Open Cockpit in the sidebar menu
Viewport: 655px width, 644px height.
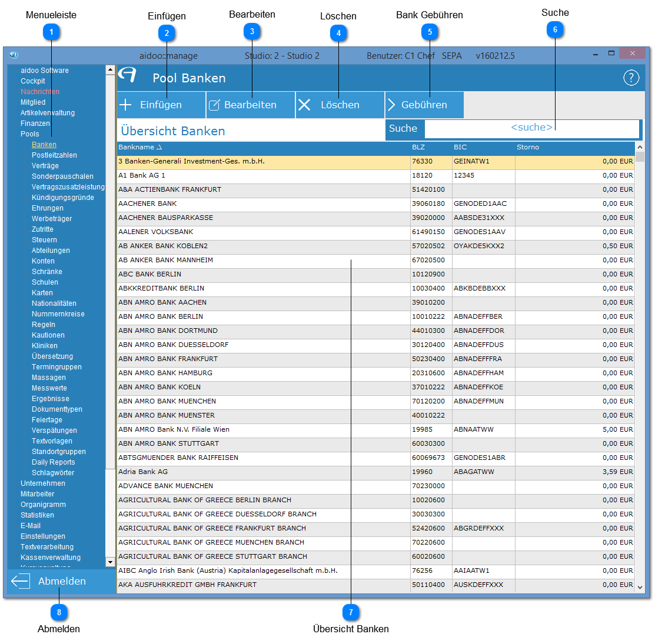(32, 81)
